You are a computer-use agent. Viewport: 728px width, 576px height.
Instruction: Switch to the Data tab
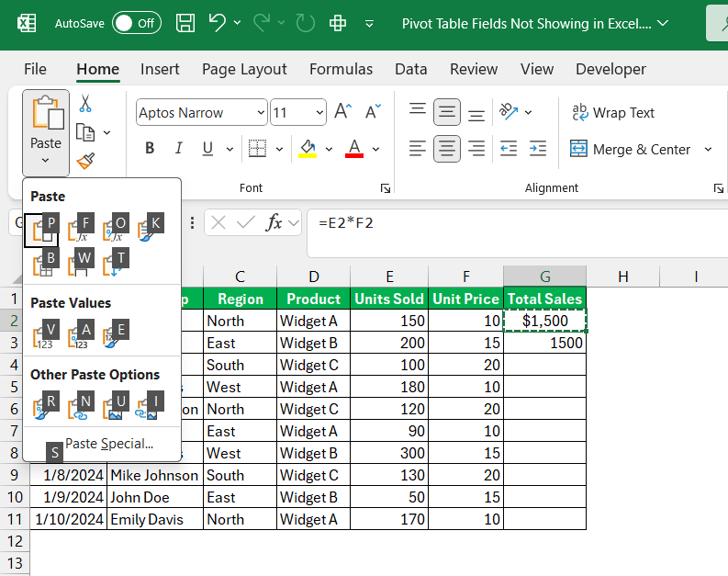(x=411, y=69)
